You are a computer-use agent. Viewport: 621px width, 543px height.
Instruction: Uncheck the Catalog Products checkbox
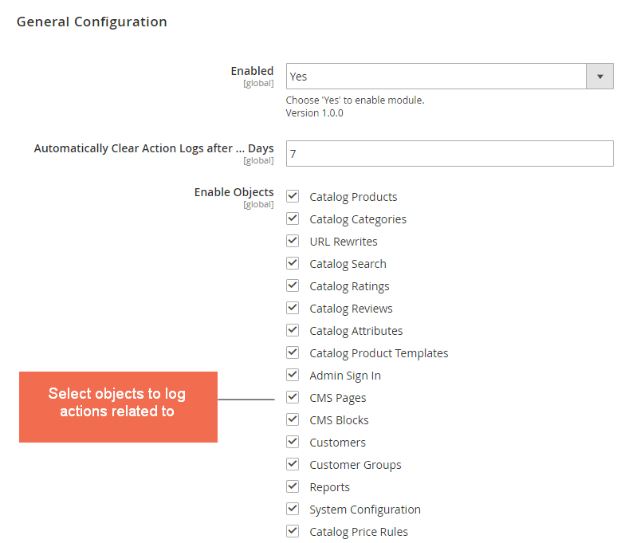pos(293,197)
